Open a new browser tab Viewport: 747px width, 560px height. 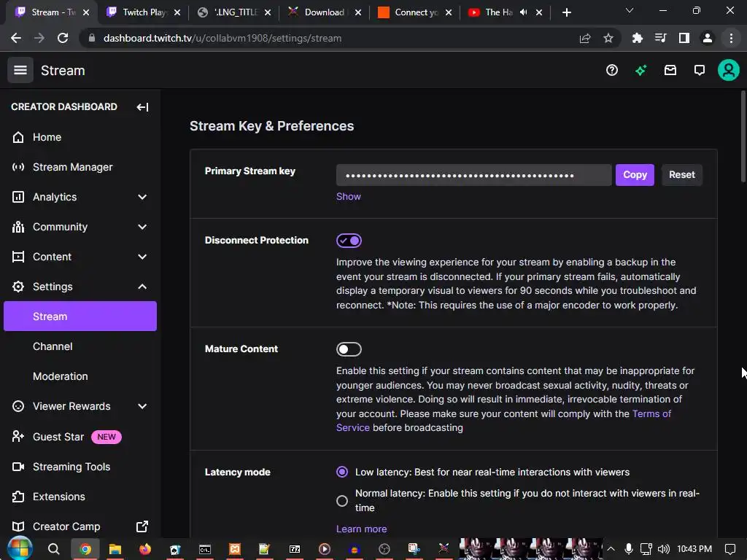tap(566, 12)
